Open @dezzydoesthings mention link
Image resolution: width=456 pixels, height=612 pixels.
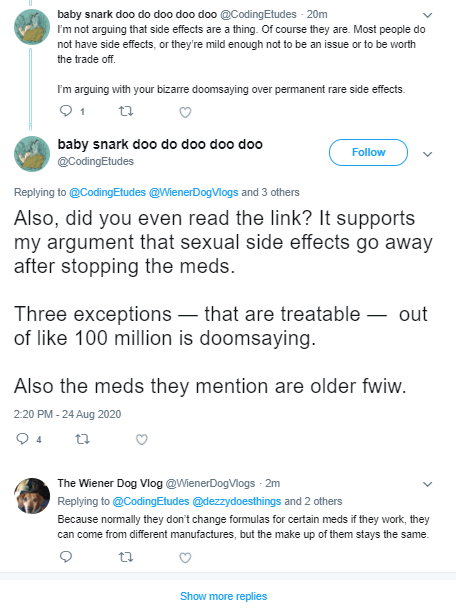click(x=237, y=501)
